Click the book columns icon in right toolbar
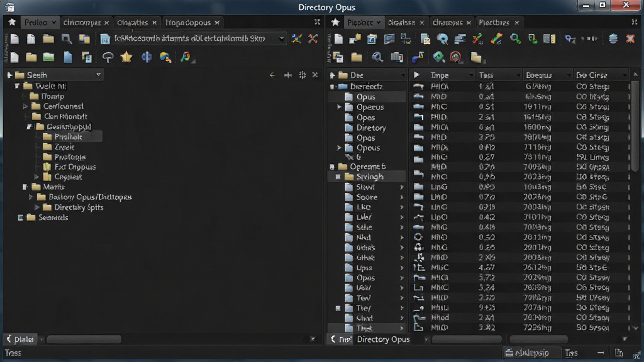The width and height of the screenshot is (644, 362). click(550, 39)
